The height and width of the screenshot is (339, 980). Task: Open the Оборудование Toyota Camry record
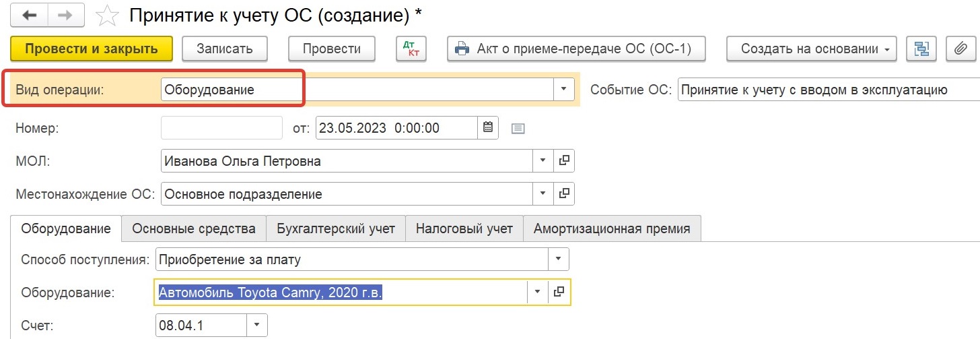click(x=560, y=292)
